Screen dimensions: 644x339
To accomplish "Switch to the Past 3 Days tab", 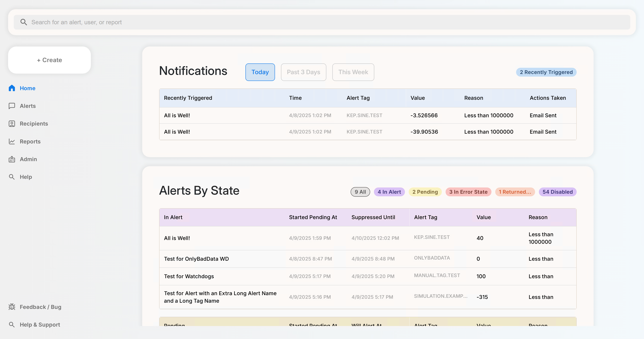I will pos(303,72).
